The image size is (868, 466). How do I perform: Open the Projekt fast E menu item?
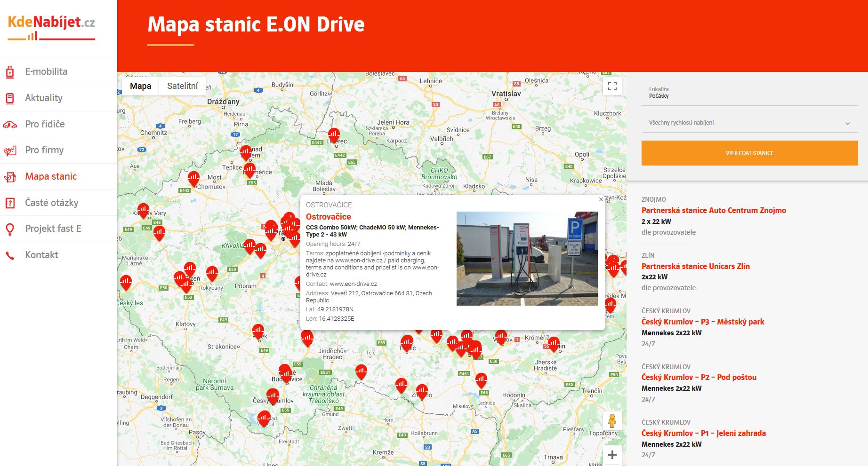(58, 229)
